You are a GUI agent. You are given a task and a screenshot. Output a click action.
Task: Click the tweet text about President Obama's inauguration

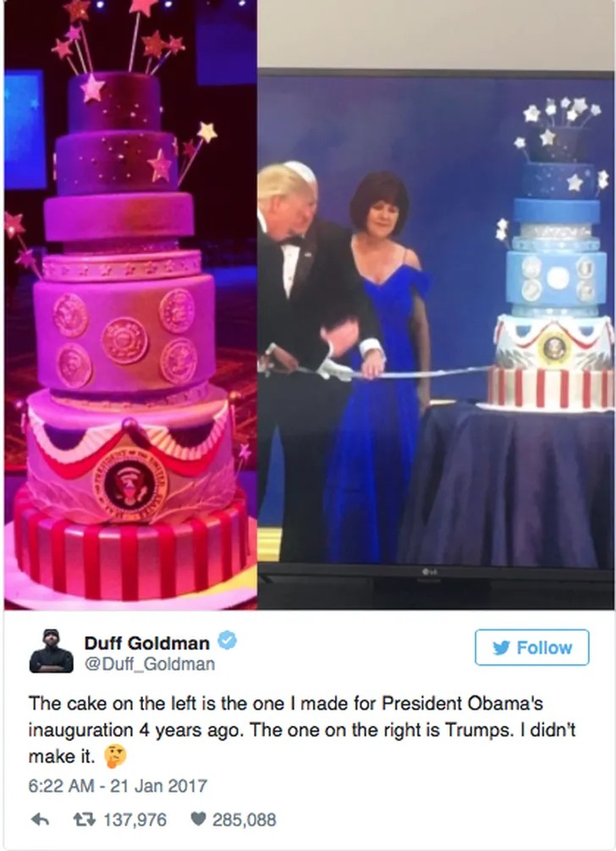(x=302, y=729)
